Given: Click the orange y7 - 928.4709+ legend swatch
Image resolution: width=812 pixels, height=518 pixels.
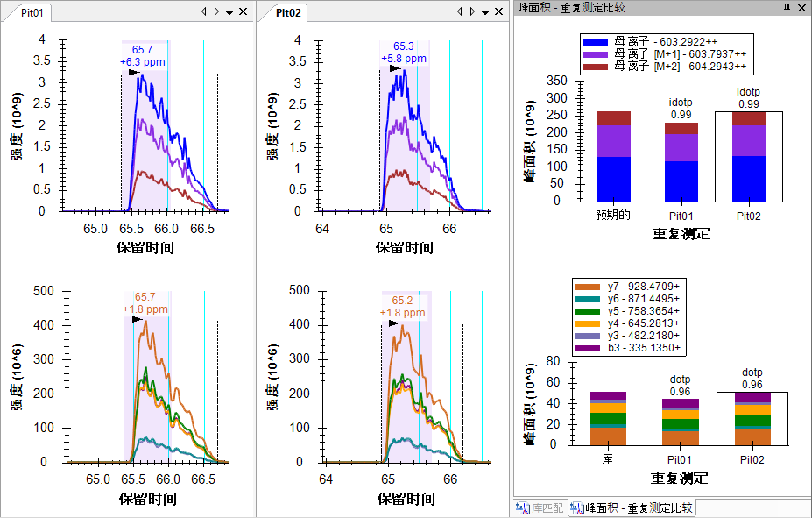Looking at the screenshot, I should pos(585,287).
